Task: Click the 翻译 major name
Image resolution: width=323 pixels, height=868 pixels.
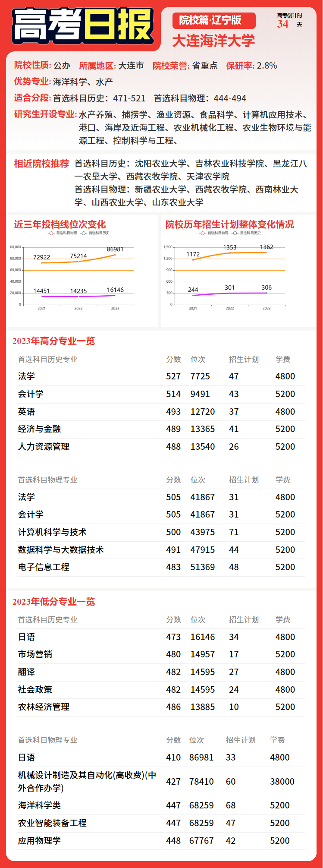Action: coord(26,672)
